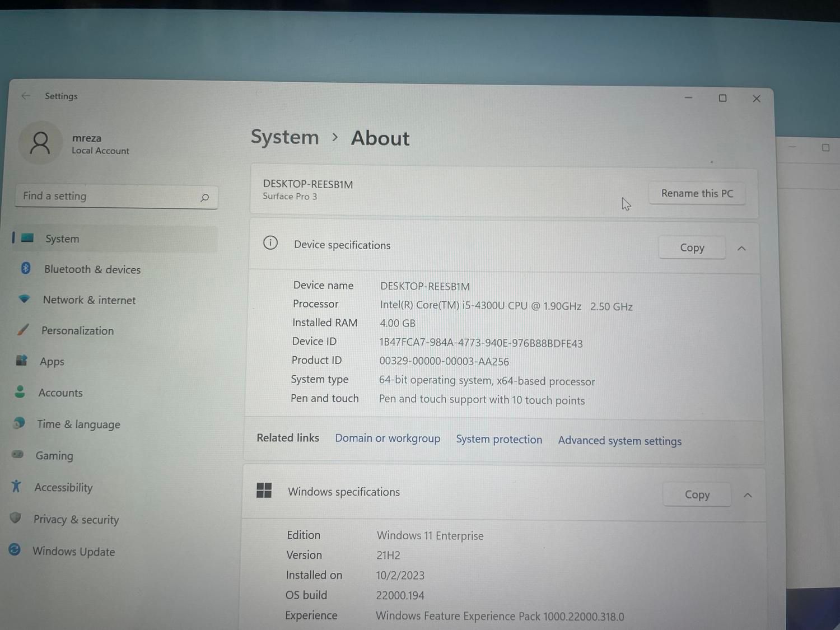
Task: Copy the Windows specifications
Action: point(697,494)
